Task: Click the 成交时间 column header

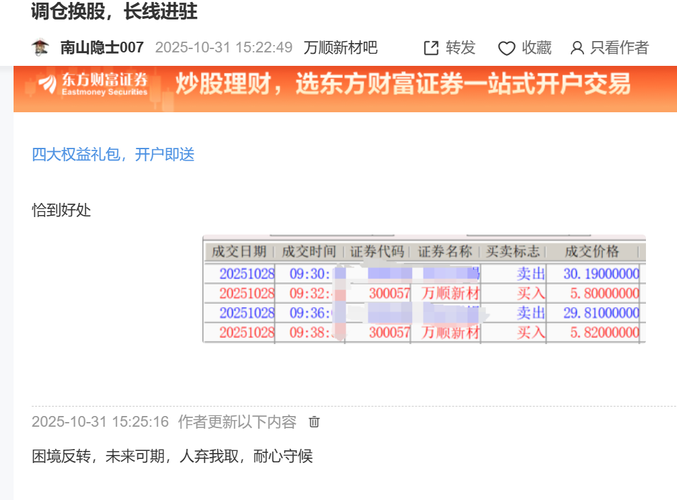Action: click(x=309, y=251)
